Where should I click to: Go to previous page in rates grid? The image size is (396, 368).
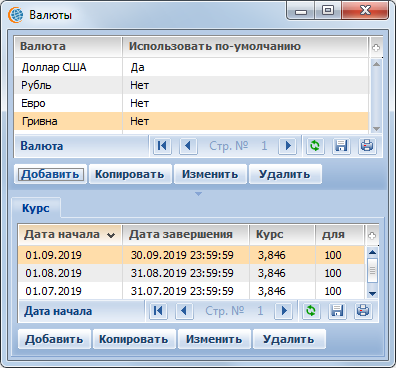184,311
